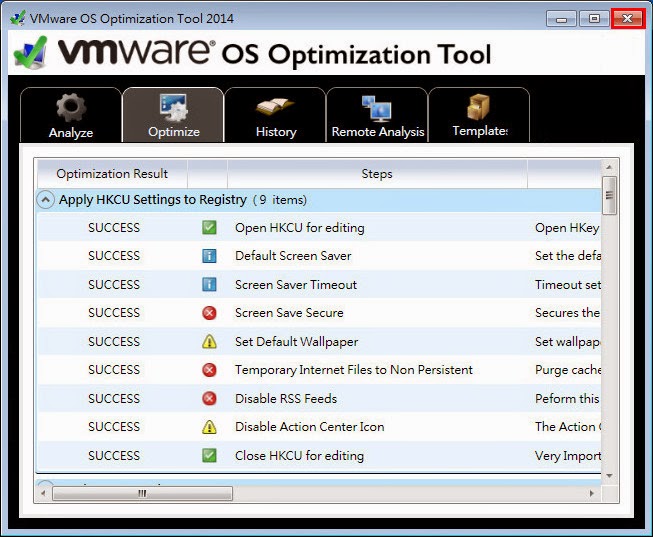Click the book icon on History tab
Image resolution: width=653 pixels, height=537 pixels.
(275, 107)
